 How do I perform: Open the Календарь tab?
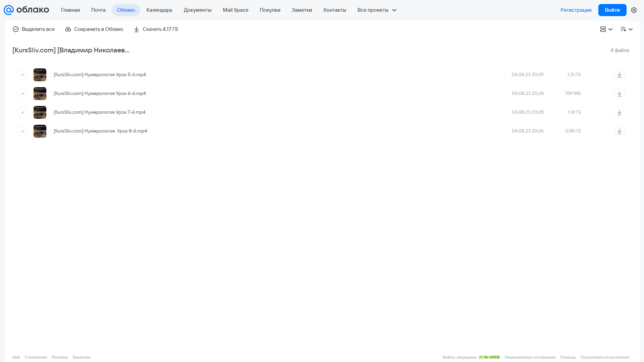coord(159,10)
